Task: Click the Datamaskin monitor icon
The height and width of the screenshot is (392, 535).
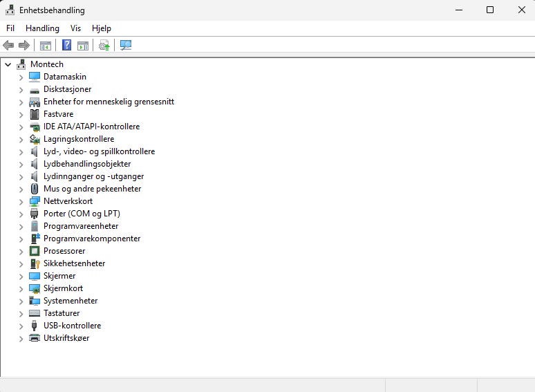Action: (35, 77)
